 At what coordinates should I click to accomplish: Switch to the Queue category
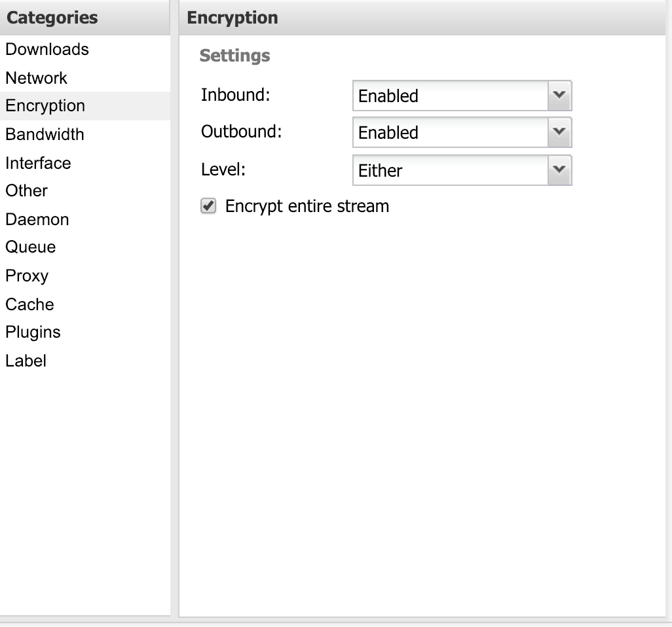click(x=31, y=247)
